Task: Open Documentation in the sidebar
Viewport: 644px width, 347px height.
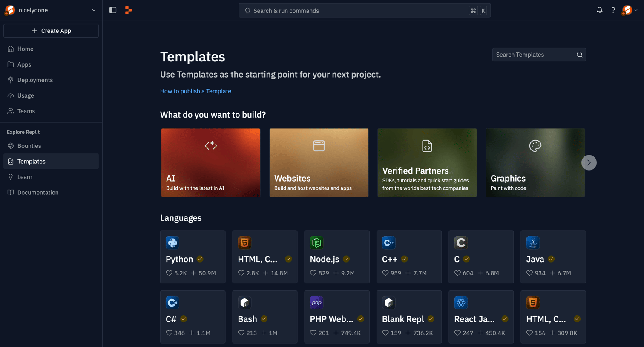Action: tap(51, 192)
